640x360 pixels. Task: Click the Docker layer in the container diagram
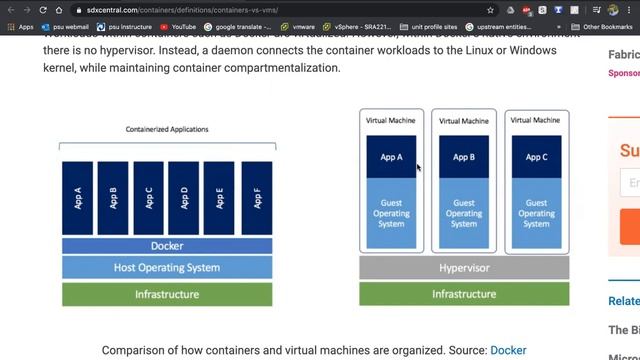coord(167,246)
